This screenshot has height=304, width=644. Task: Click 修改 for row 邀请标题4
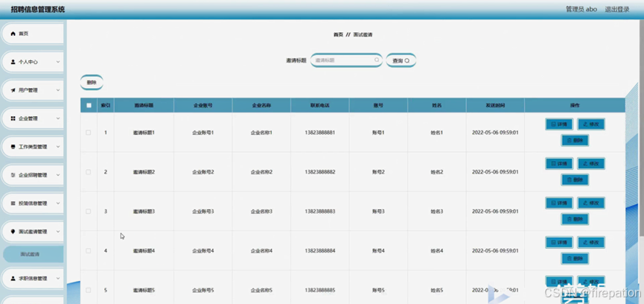(591, 242)
